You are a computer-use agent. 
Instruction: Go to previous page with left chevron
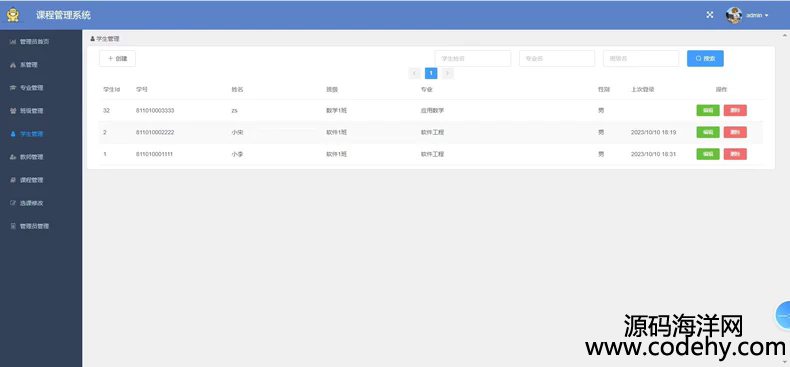click(414, 74)
